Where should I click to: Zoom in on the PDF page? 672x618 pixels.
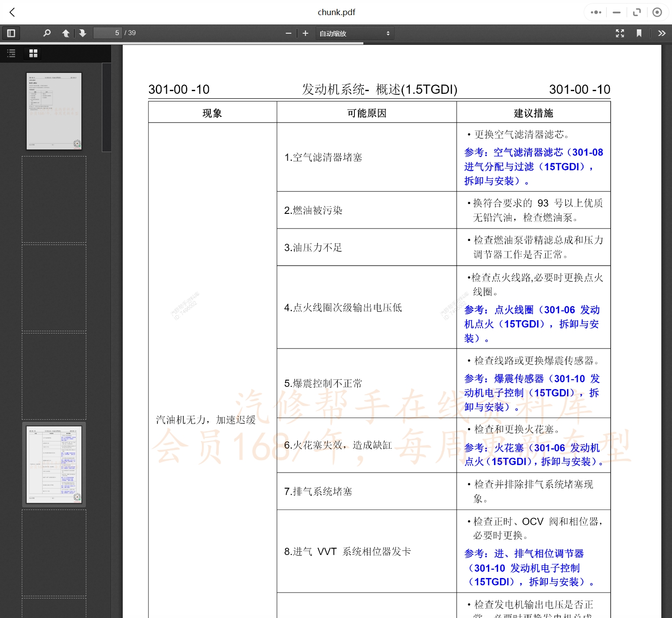click(305, 33)
